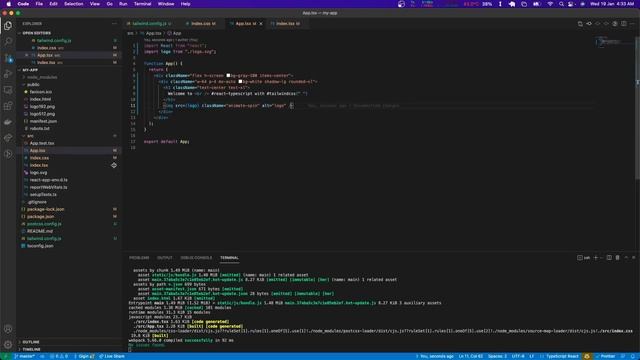This screenshot has height=360, width=640.
Task: Open tsconfig.json in file explorer
Action: 40,246
